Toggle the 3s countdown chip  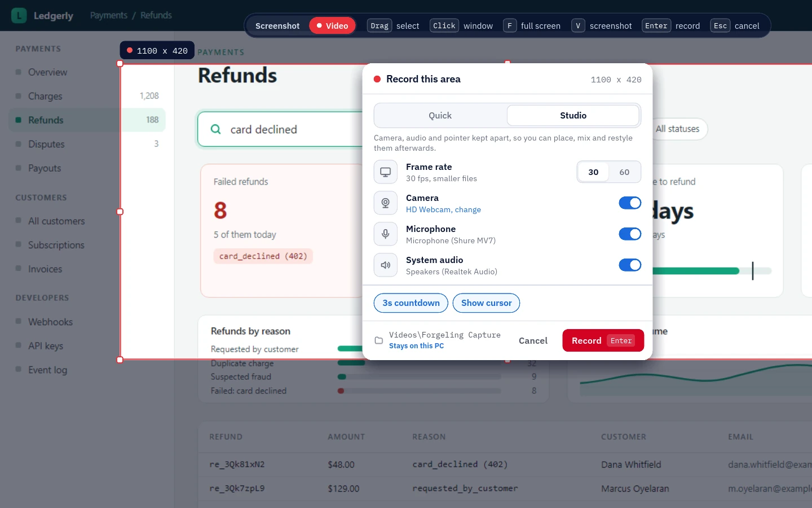[x=411, y=303]
